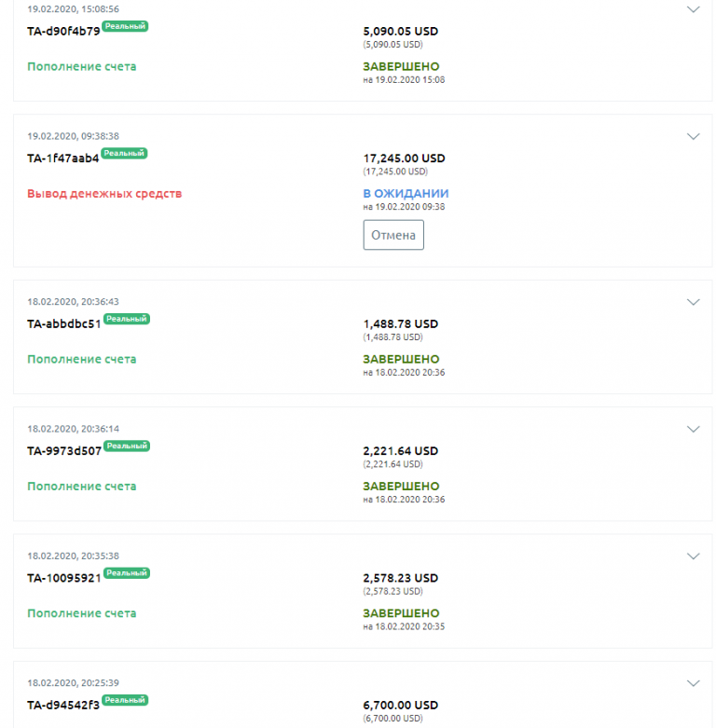Click Пополнение счета for the 5,090.05 USD deposit
The height and width of the screenshot is (728, 716).
coord(82,67)
